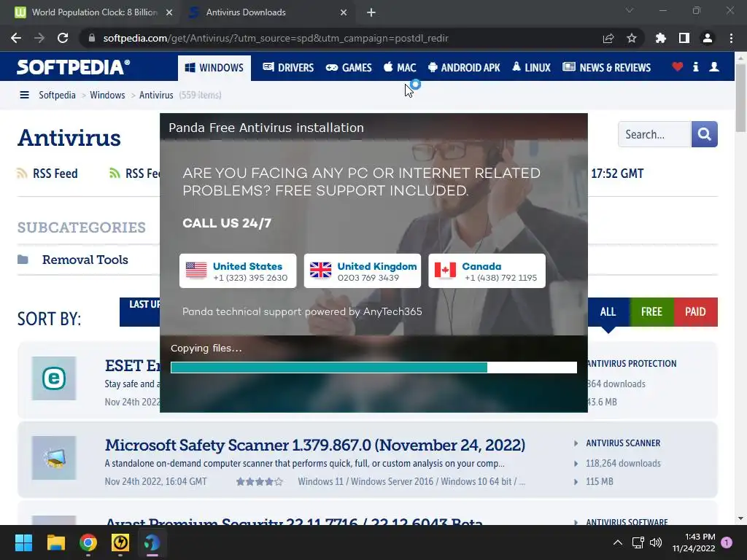Close the Antivirus Downloads tab
Viewport: 747px width, 560px height.
pyautogui.click(x=344, y=12)
